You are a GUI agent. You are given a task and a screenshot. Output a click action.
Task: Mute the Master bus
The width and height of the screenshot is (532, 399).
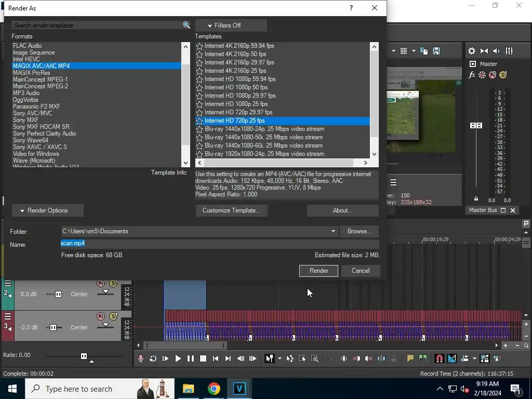click(493, 75)
